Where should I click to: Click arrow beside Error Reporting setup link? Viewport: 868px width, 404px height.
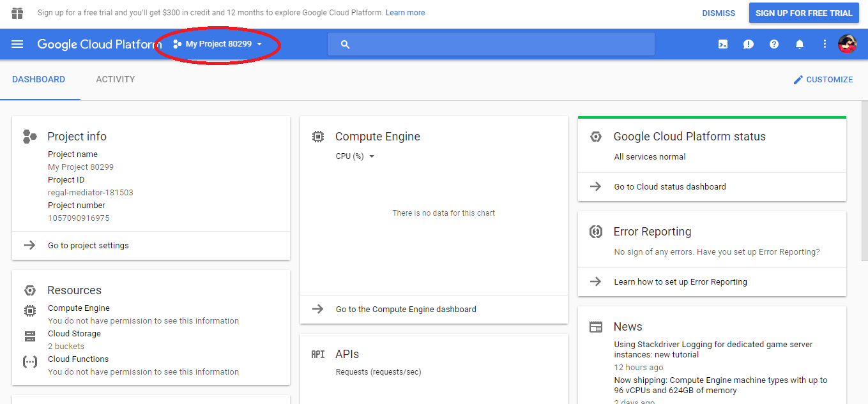pos(595,281)
